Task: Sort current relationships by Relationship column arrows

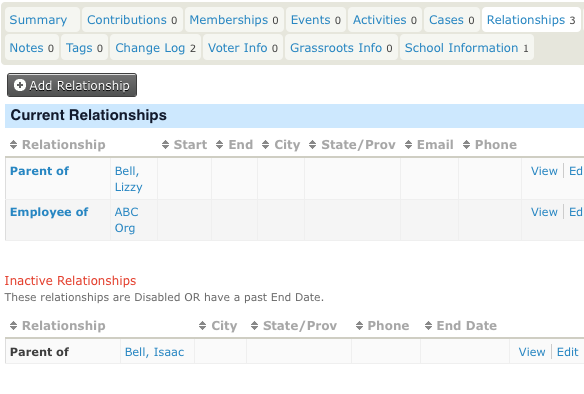Action: [x=13, y=144]
